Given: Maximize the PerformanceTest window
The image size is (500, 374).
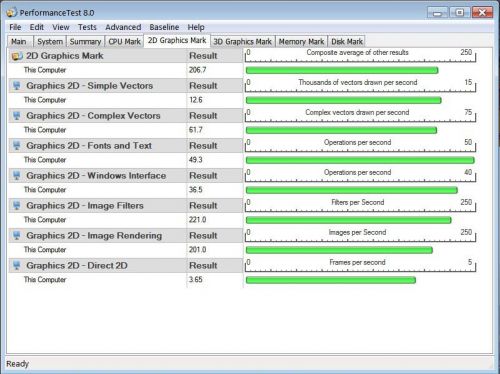Looking at the screenshot, I should (x=460, y=13).
